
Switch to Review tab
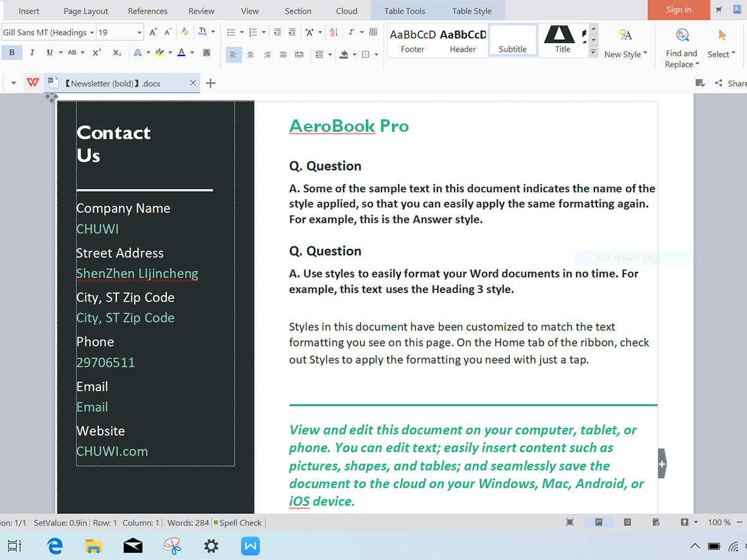tap(201, 11)
